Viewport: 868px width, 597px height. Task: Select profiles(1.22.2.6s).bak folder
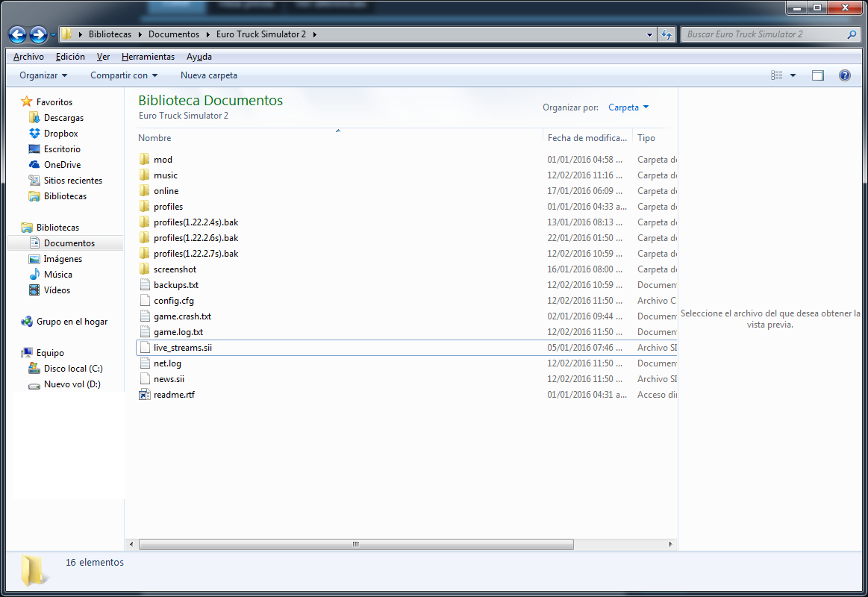(x=196, y=238)
